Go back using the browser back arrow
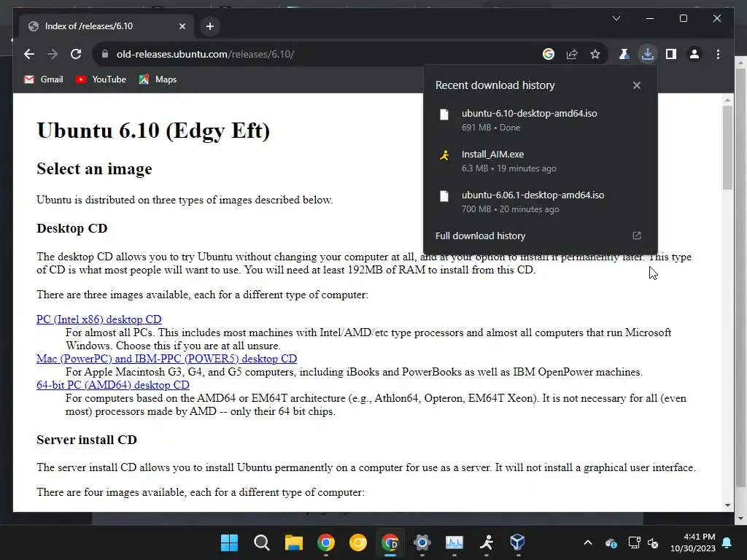The image size is (747, 560). click(29, 54)
